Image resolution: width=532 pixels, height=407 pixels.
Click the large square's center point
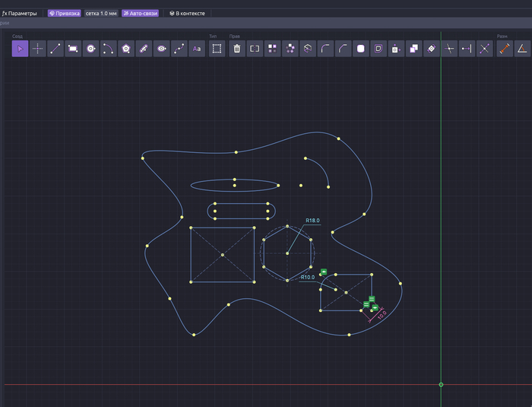[223, 255]
